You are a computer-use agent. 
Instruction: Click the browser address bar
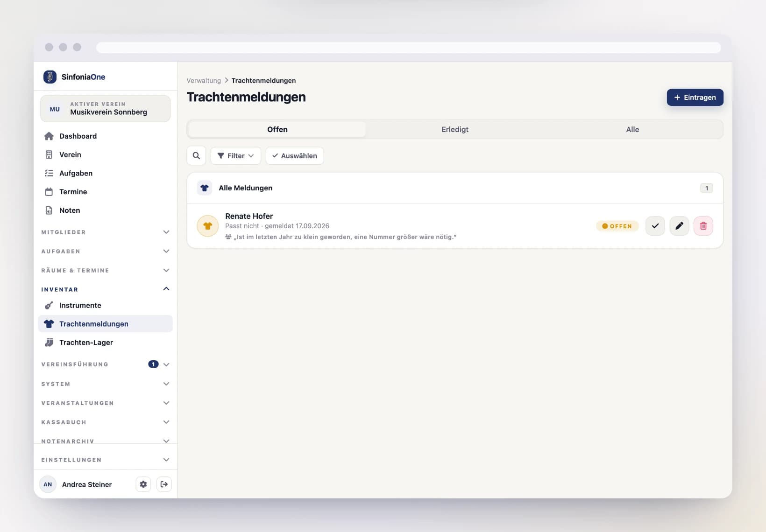tap(409, 48)
